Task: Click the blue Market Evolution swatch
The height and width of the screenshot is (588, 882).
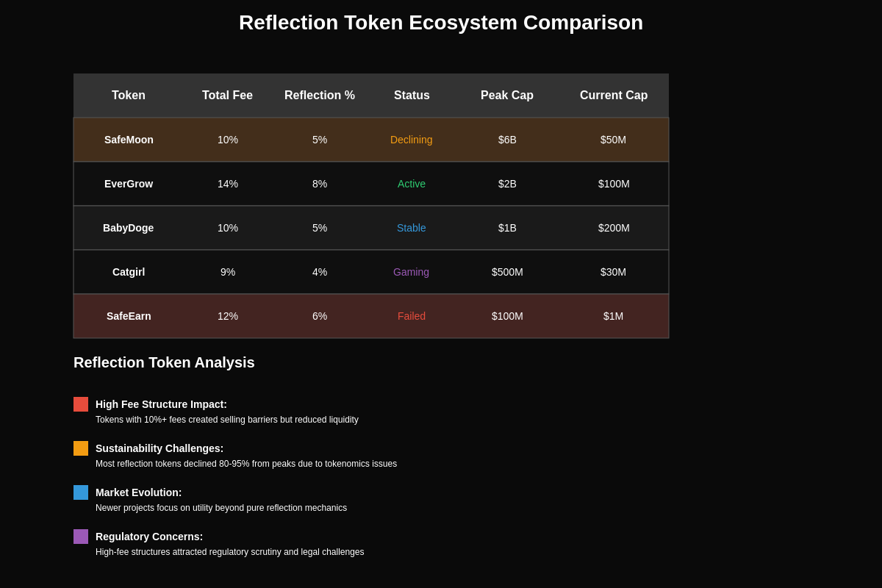Action: click(81, 492)
